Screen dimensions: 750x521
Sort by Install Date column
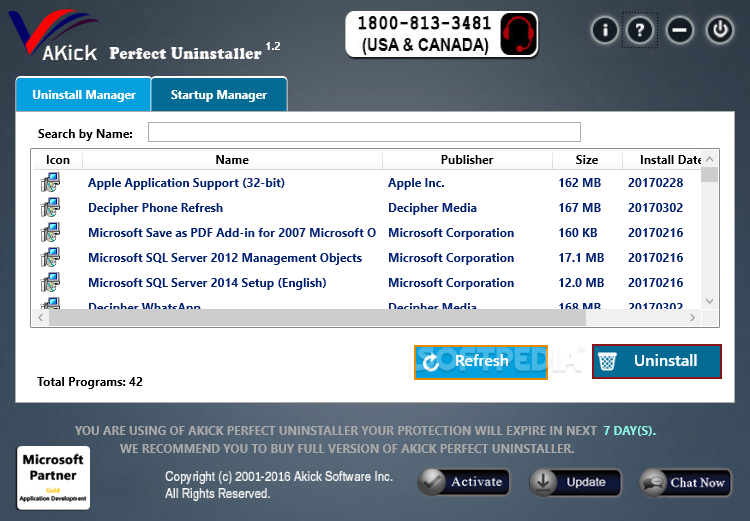tap(662, 160)
